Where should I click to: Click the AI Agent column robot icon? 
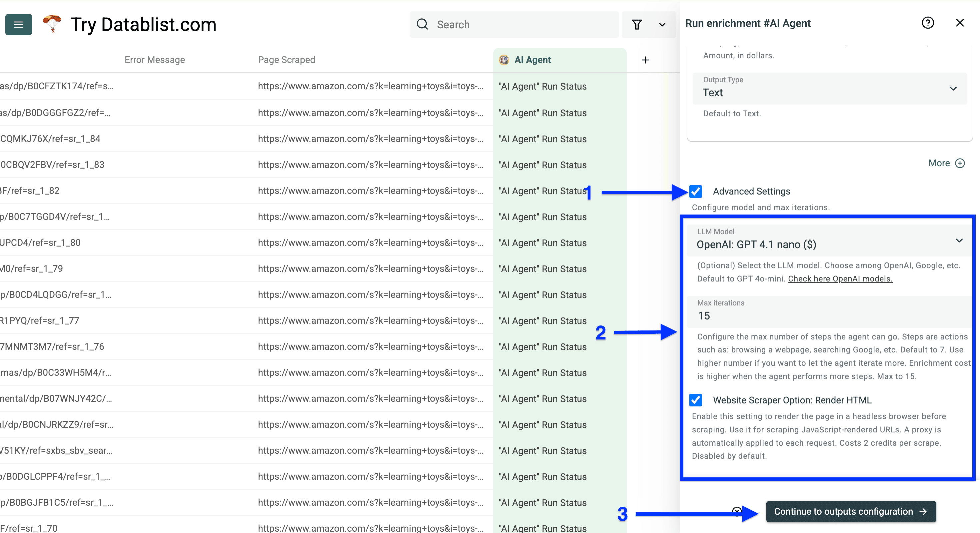(504, 60)
